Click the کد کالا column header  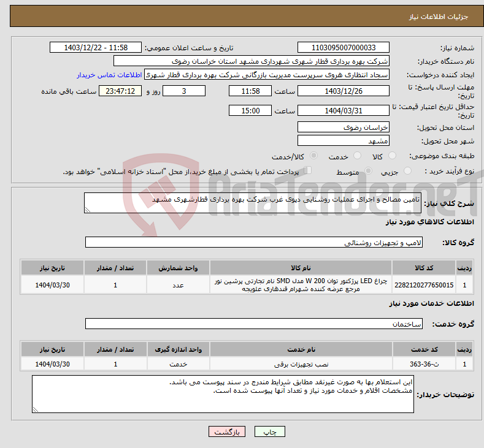[x=424, y=268]
